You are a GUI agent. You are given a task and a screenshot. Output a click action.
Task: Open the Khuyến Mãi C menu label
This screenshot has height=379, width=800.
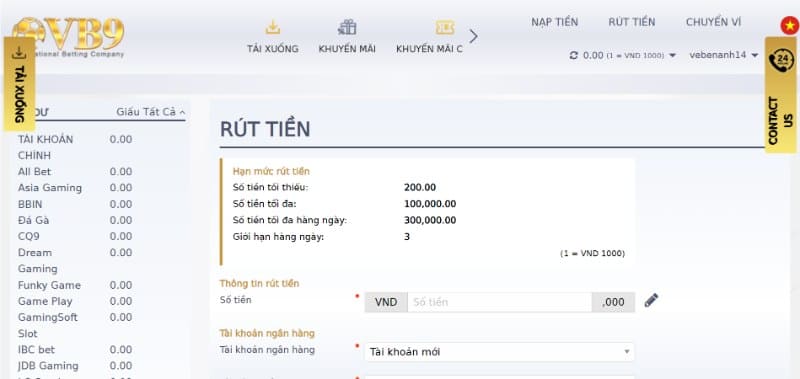coord(430,49)
